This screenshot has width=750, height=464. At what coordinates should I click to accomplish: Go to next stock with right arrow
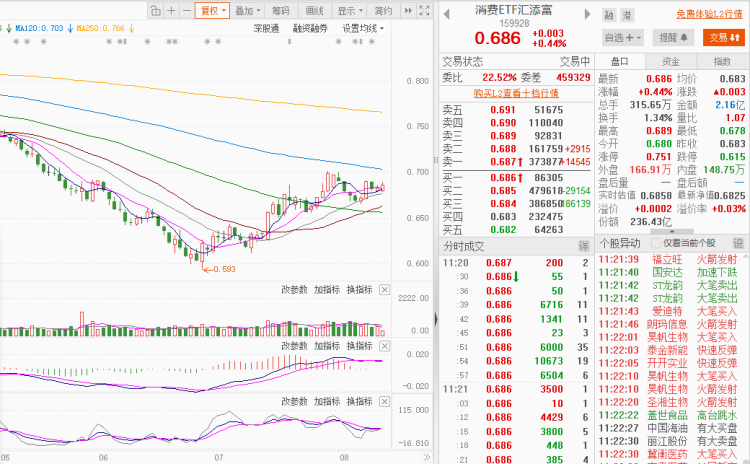pos(587,14)
